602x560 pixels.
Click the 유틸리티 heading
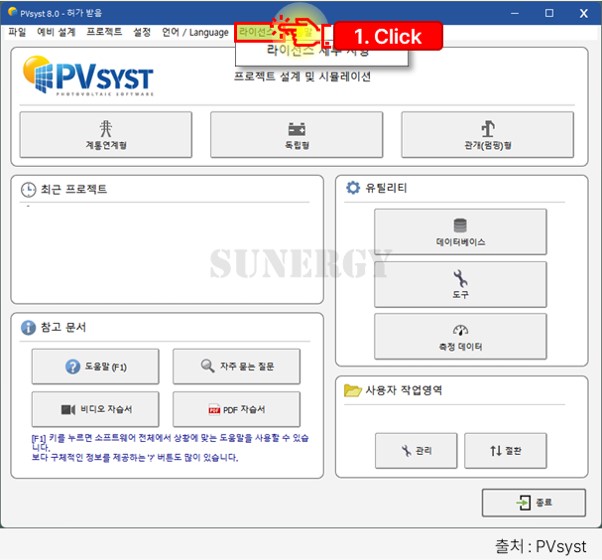coord(386,188)
